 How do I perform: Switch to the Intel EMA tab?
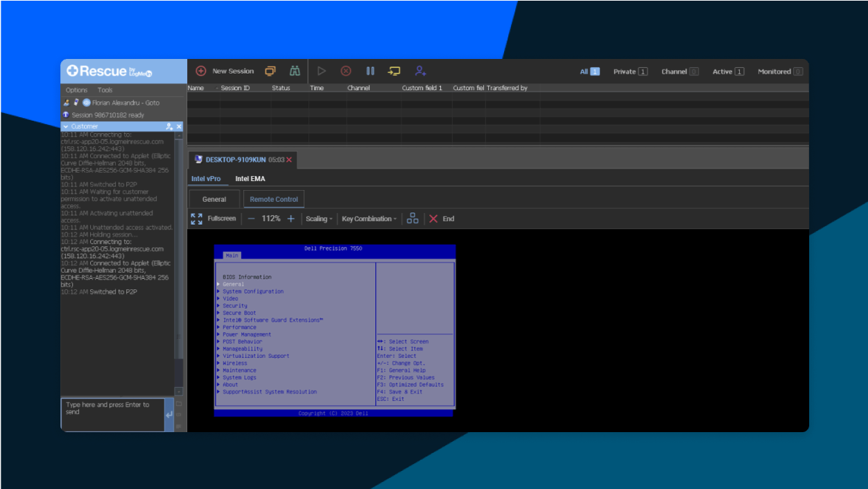250,178
